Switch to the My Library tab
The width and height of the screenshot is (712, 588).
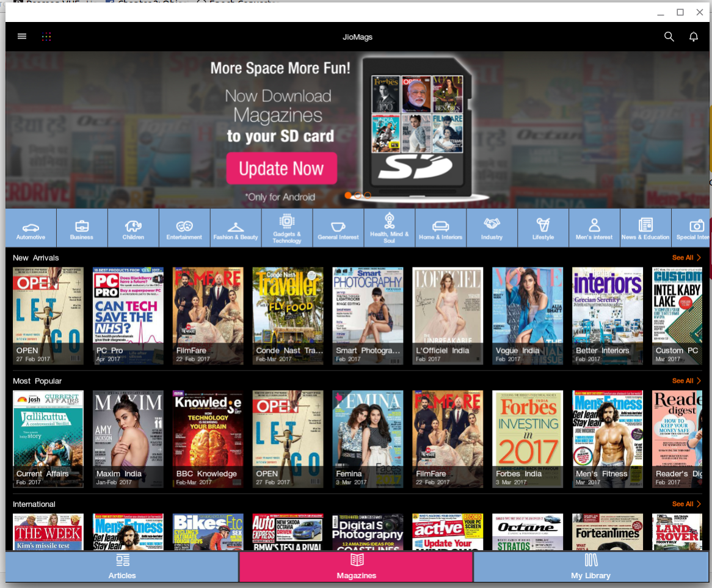(590, 567)
